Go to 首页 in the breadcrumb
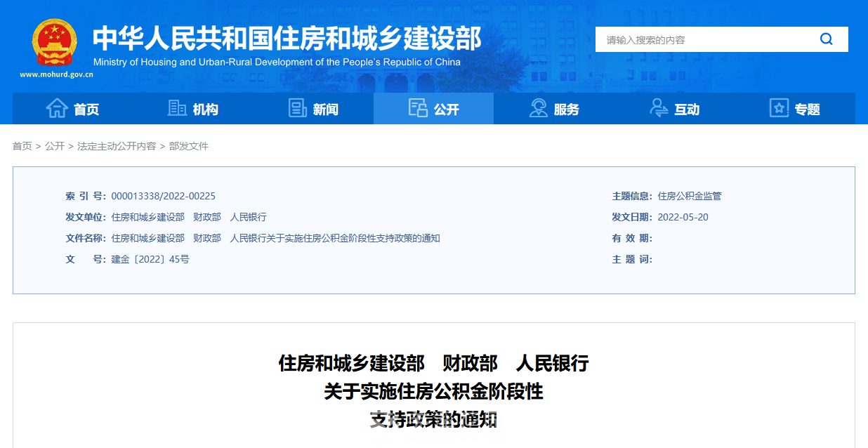Screen dimensions: 868x448 point(22,146)
